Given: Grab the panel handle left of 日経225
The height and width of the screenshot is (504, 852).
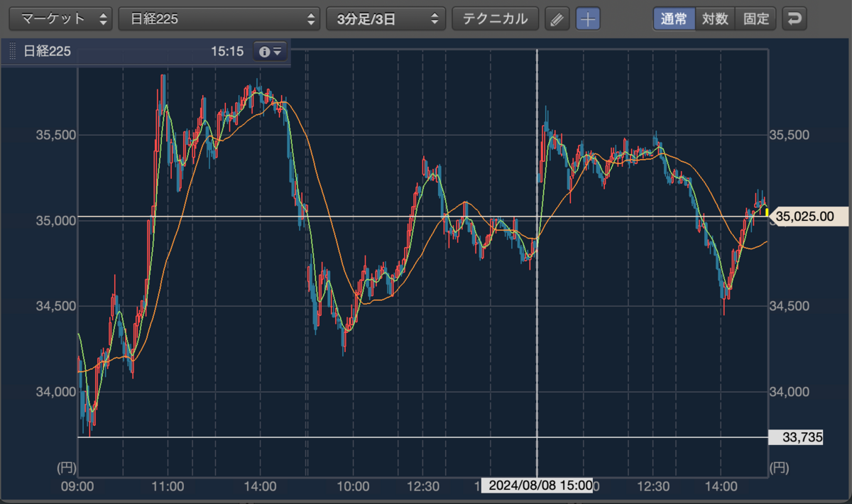Looking at the screenshot, I should click(x=12, y=51).
